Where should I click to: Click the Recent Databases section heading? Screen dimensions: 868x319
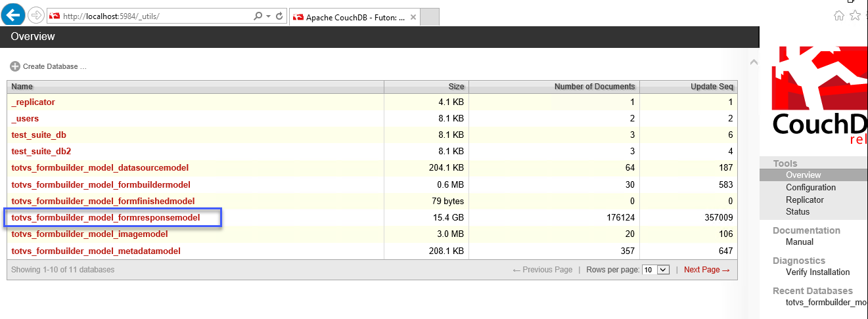click(812, 291)
